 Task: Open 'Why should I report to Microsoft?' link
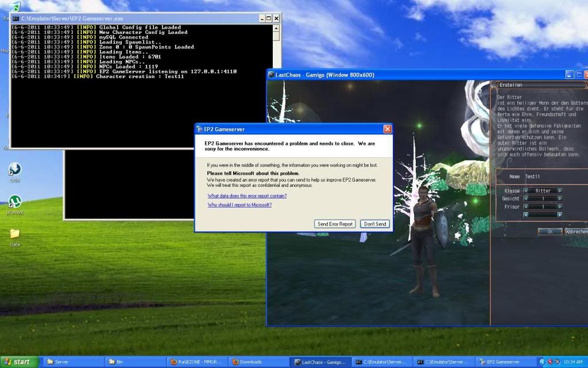click(x=239, y=205)
